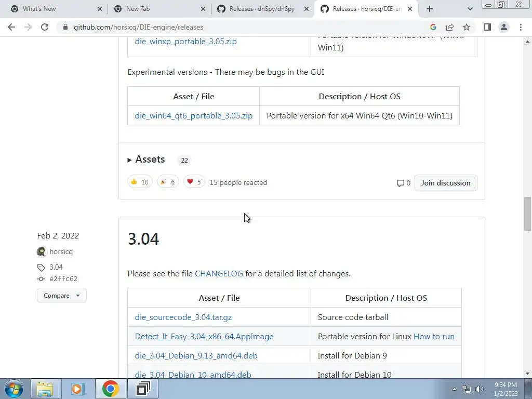Click the 15 people reacted text
532x399 pixels.
tap(238, 182)
